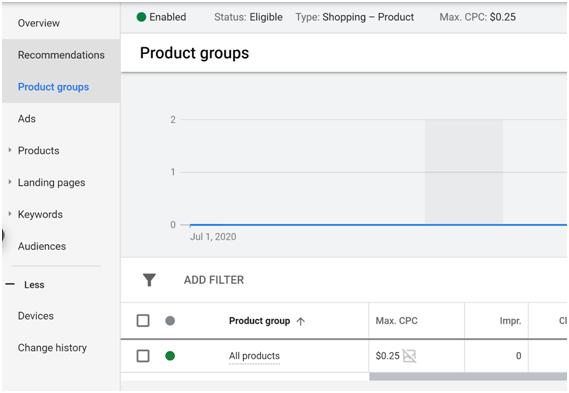This screenshot has width=569, height=393.
Task: Click the Enabled status text
Action: pyautogui.click(x=168, y=17)
